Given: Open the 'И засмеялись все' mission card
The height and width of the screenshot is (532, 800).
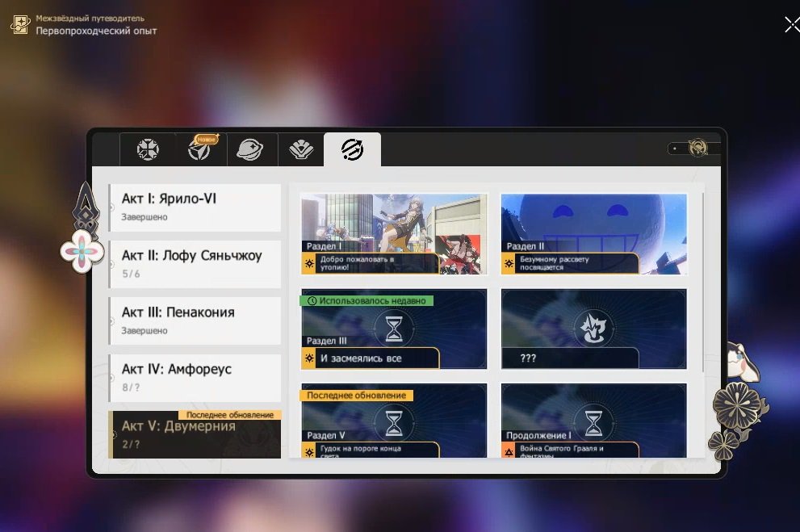Looking at the screenshot, I should click(x=394, y=329).
